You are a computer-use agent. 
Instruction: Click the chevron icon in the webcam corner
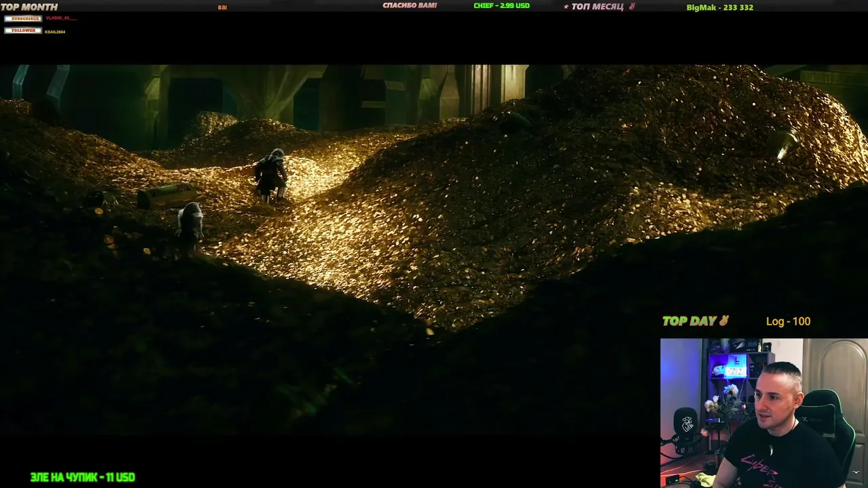pos(856,473)
